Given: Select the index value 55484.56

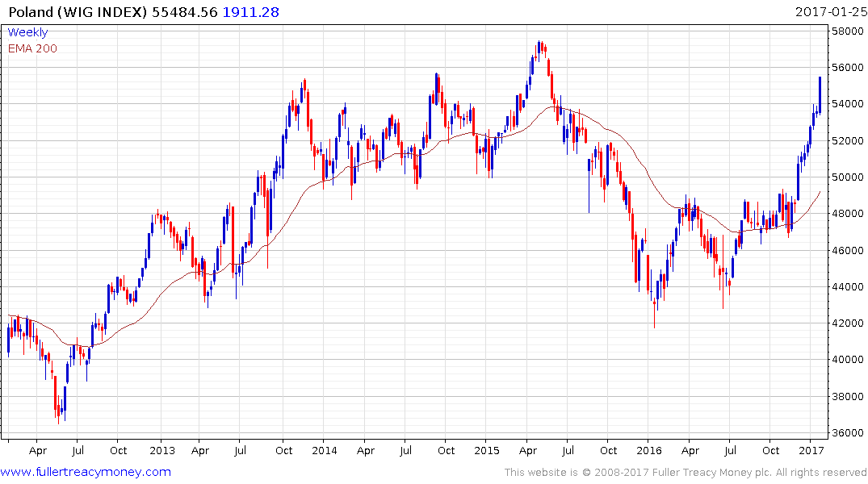Looking at the screenshot, I should (x=185, y=11).
